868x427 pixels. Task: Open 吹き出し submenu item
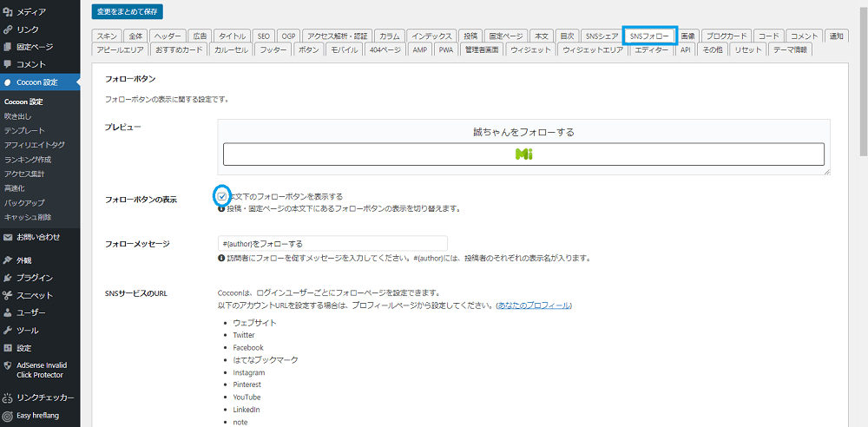coord(18,116)
